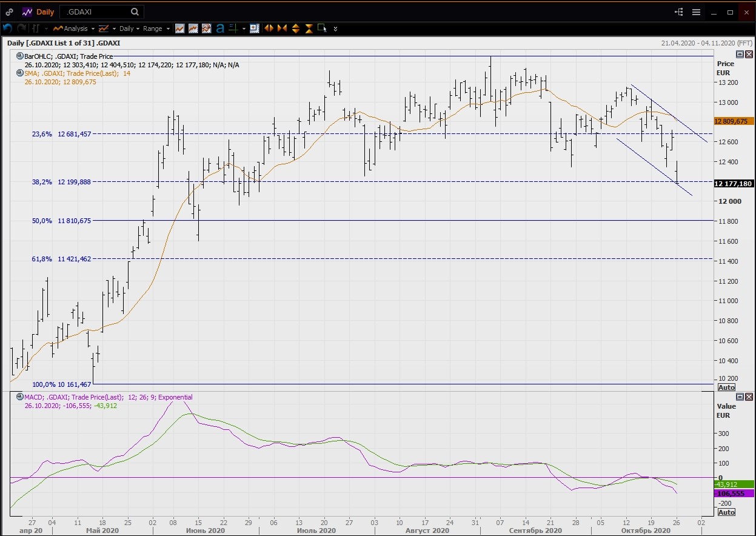Click the 23,6% Fibonacci level label
The image size is (756, 536).
tap(42, 134)
